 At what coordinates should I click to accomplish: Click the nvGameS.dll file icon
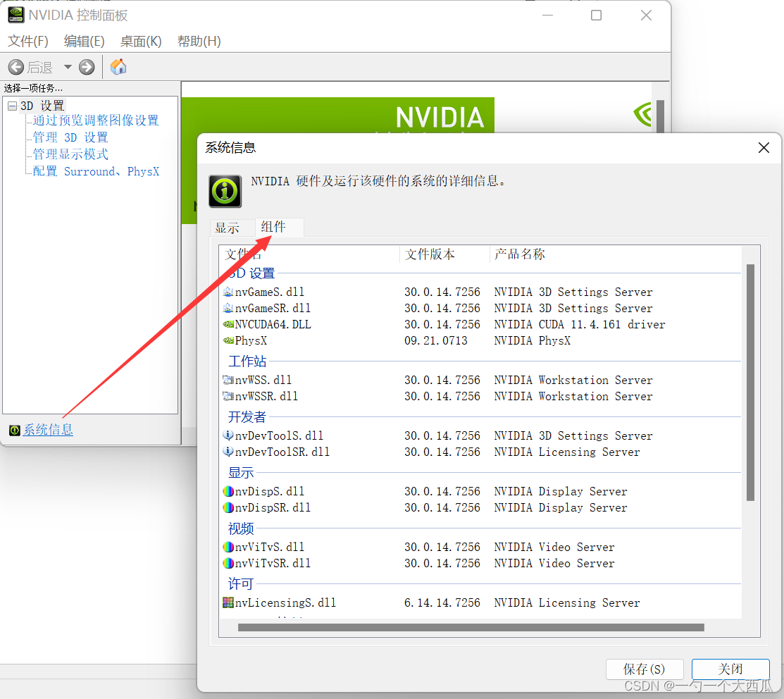[x=228, y=292]
